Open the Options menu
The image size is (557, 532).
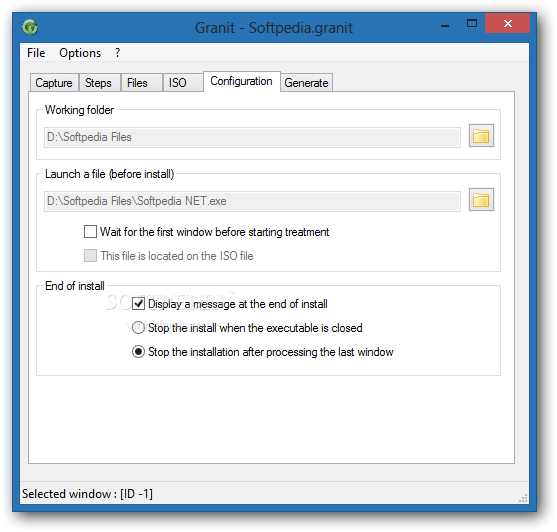(80, 53)
